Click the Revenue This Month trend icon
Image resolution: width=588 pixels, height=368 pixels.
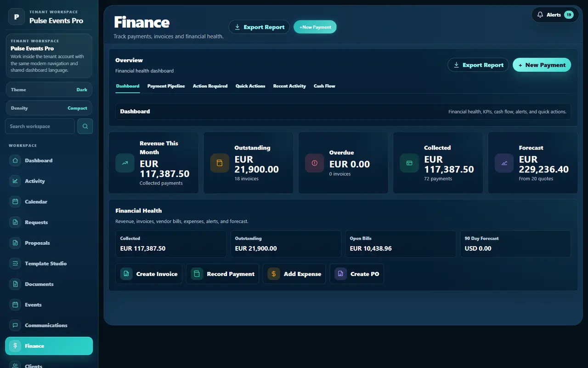125,163
